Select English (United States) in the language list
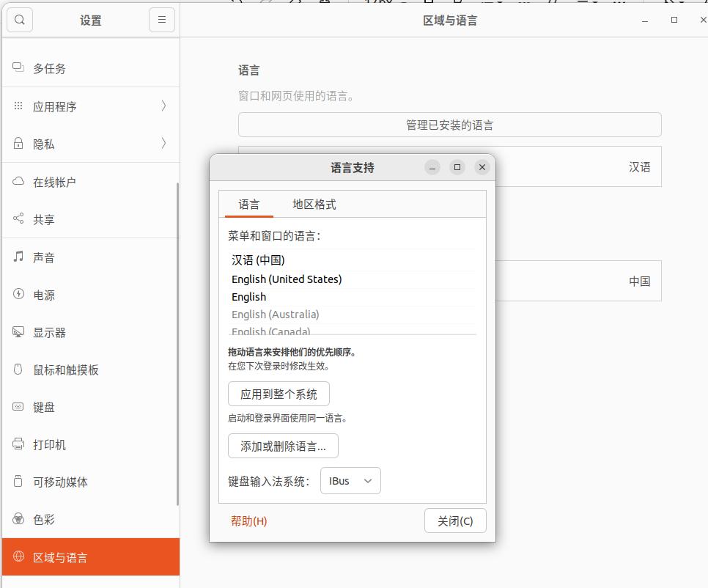708x588 pixels. 287,279
